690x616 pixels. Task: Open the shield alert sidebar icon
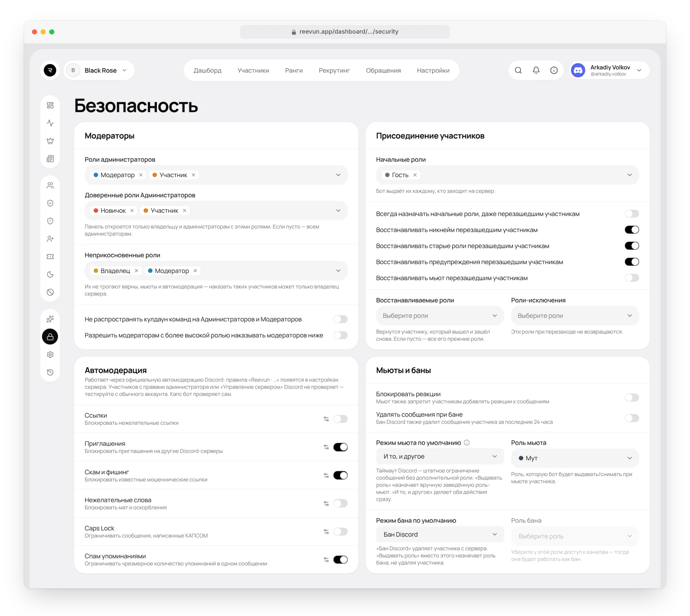coord(50,221)
